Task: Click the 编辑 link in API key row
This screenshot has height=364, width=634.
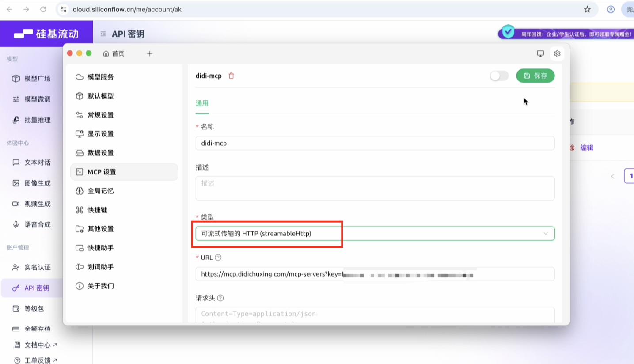Action: coord(587,148)
